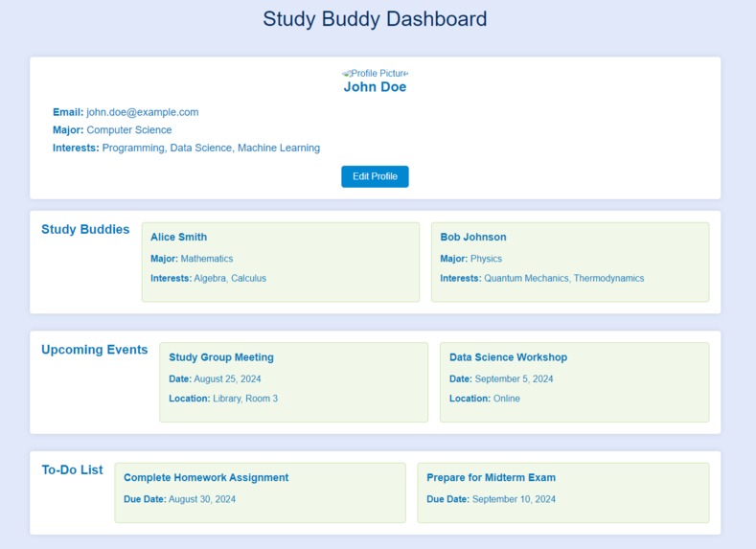Click the Location: Library, Room 3 line
Viewport: 756px width, 549px height.
[x=223, y=399]
